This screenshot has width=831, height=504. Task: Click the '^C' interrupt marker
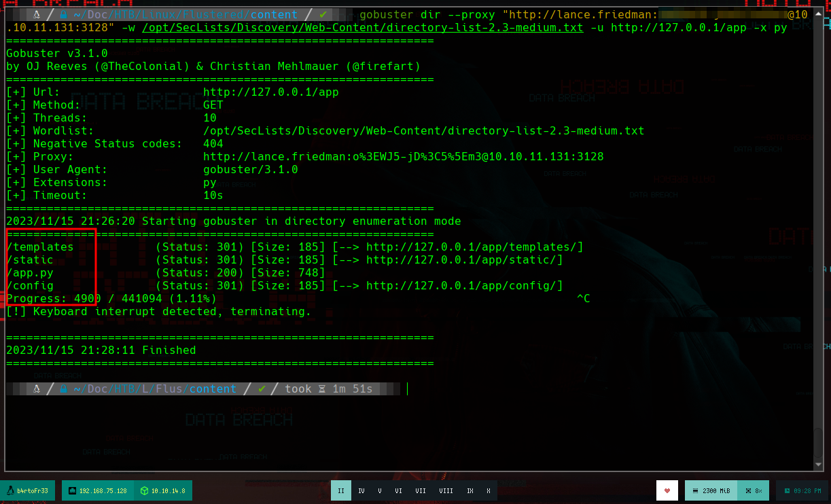(x=583, y=299)
